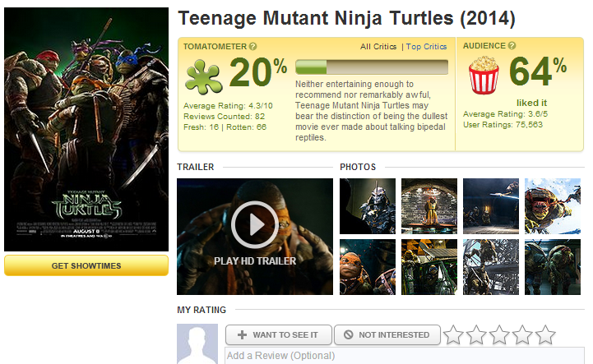The image size is (593, 364).
Task: Switch to Top Critics tab
Action: pyautogui.click(x=426, y=47)
